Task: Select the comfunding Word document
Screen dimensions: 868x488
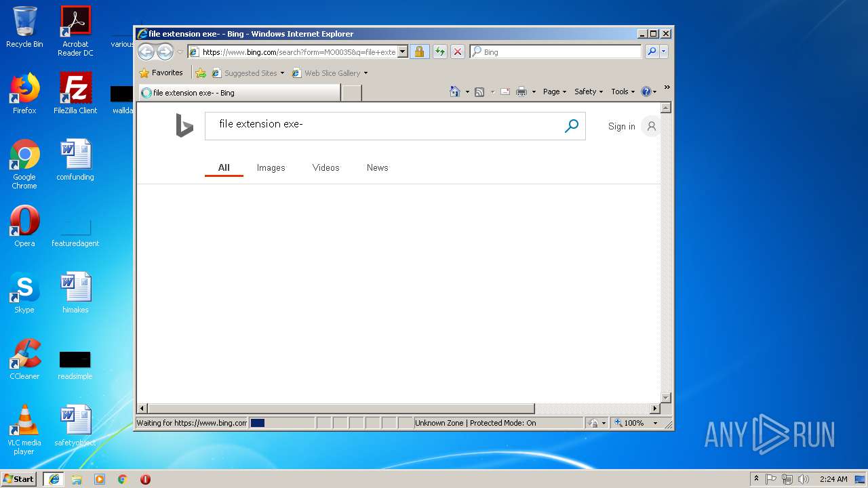Action: [75, 160]
